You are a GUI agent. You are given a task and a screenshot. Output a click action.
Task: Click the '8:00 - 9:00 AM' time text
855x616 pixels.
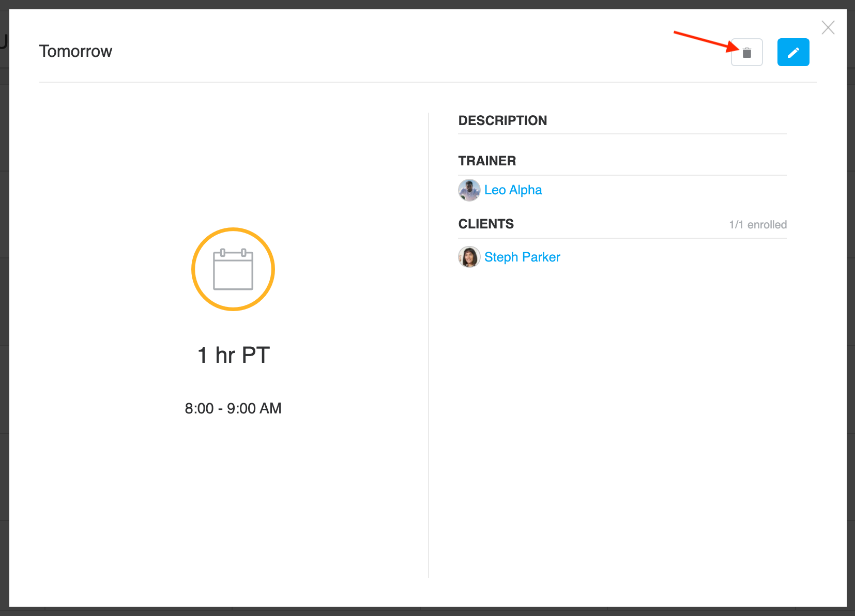(x=233, y=408)
